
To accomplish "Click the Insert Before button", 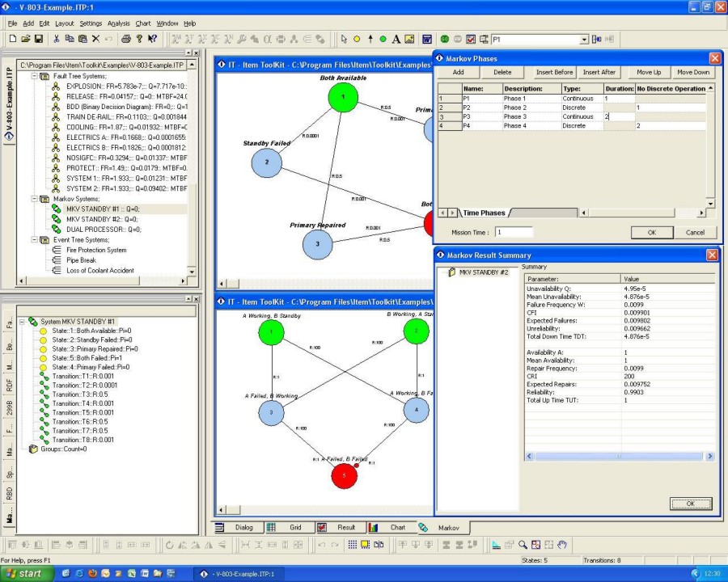I will (554, 72).
